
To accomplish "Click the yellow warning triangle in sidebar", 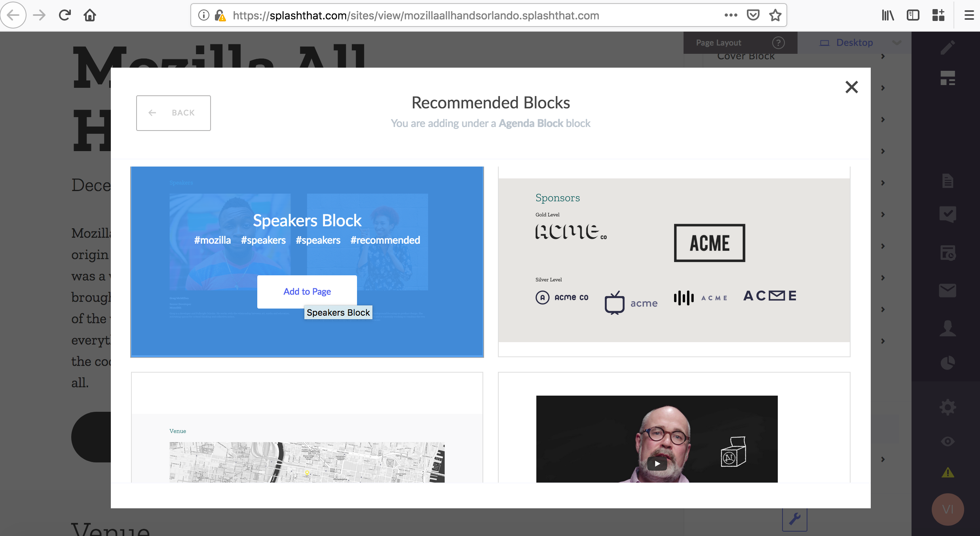I will point(948,472).
